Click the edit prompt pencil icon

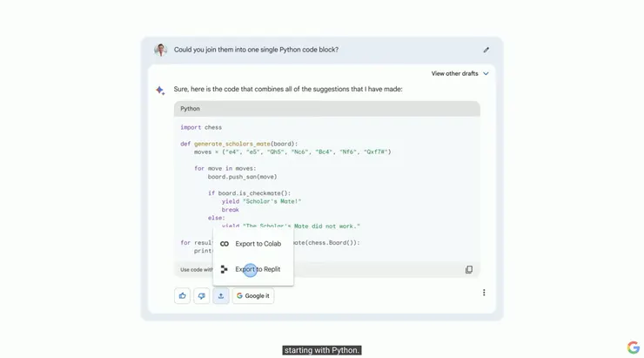486,50
